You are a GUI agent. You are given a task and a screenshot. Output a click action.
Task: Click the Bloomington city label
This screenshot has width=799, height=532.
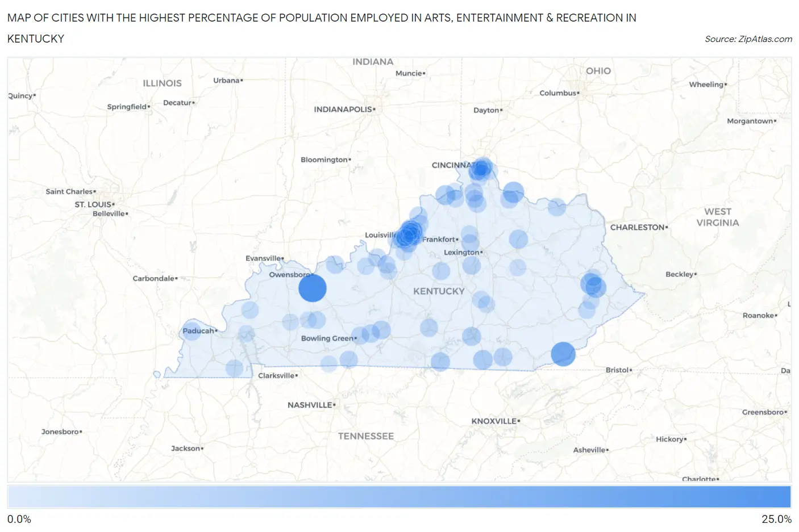(324, 160)
